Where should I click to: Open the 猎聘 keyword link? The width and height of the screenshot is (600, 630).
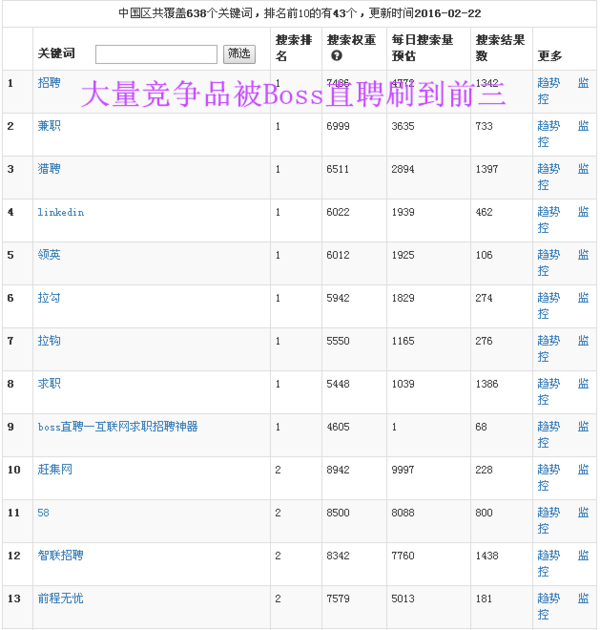coord(49,169)
